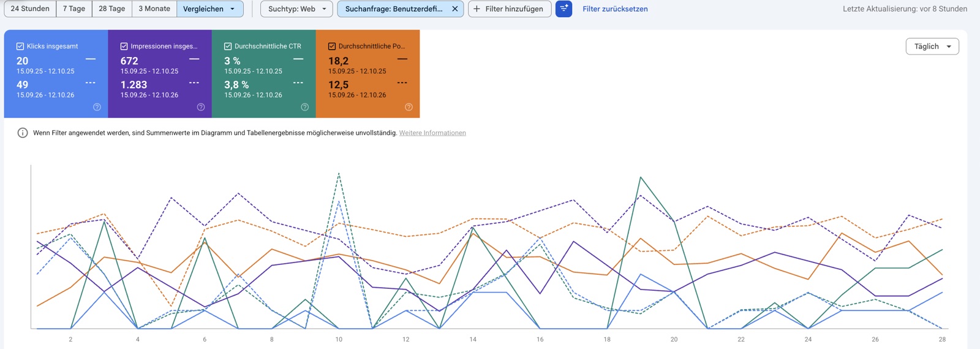Click Filter hinzufügen button

click(510, 9)
